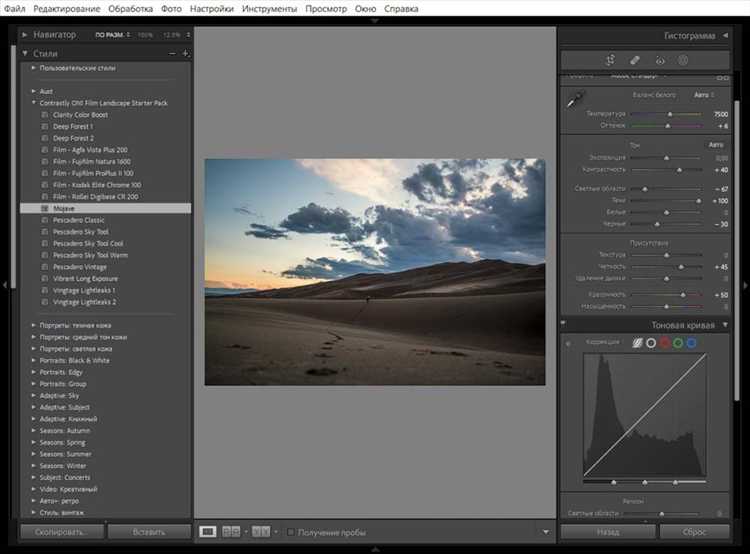750x554 pixels.
Task: Collapse the Гистограмма panel arrow
Action: pos(725,35)
